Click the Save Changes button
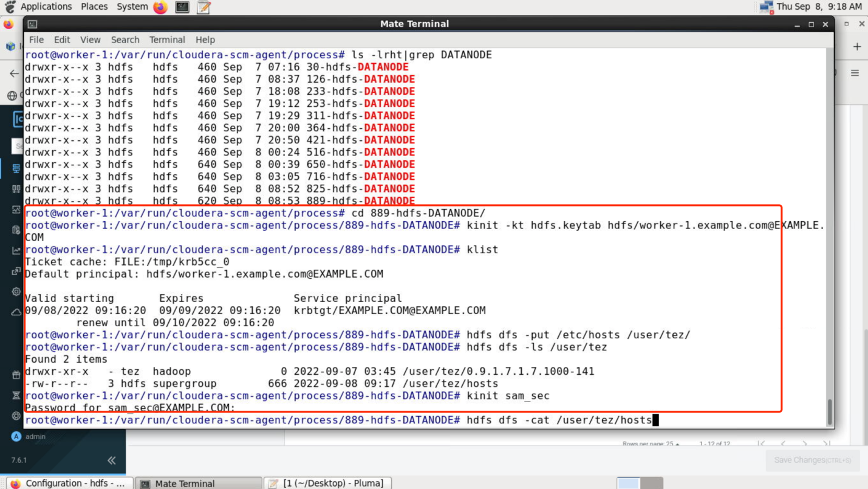Screen dimensions: 868x489 813,460
